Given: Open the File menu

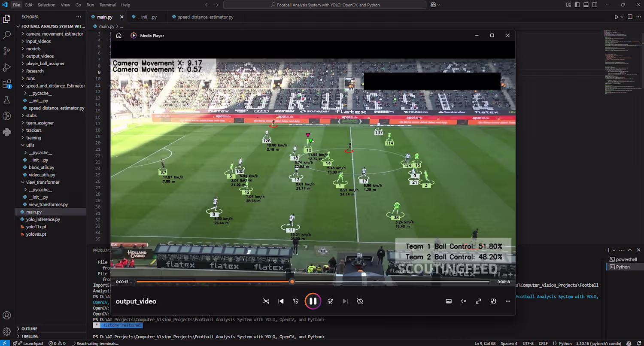Looking at the screenshot, I should coord(16,5).
